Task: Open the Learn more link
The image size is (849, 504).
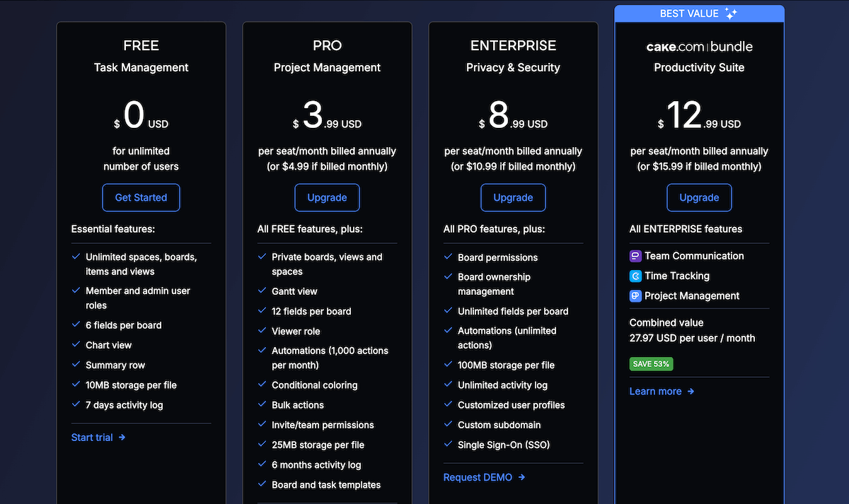Action: (x=655, y=391)
